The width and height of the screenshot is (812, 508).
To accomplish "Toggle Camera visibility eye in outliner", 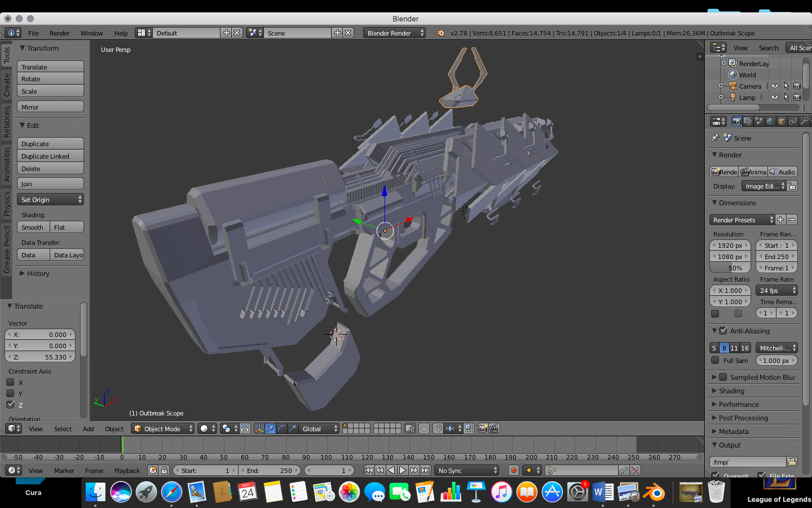I will [x=775, y=86].
